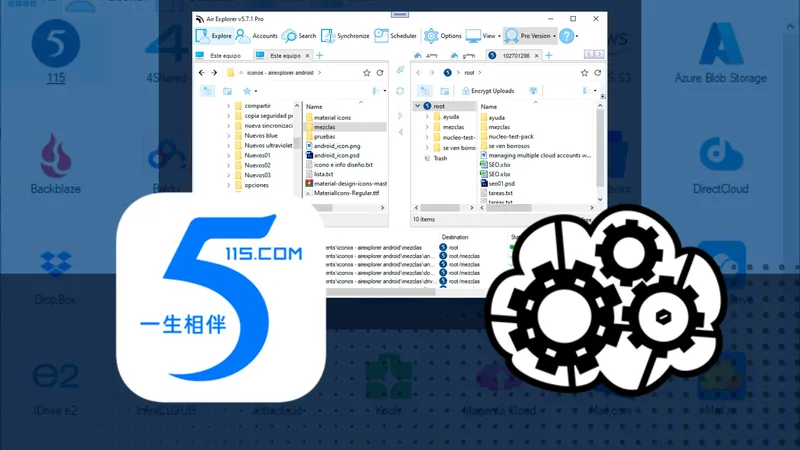
Task: Select Nuevos ultraviolet in left tree
Action: pyautogui.click(x=264, y=145)
